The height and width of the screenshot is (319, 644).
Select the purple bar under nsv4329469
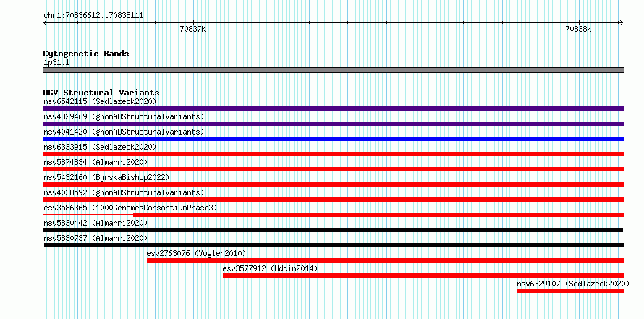point(333,124)
